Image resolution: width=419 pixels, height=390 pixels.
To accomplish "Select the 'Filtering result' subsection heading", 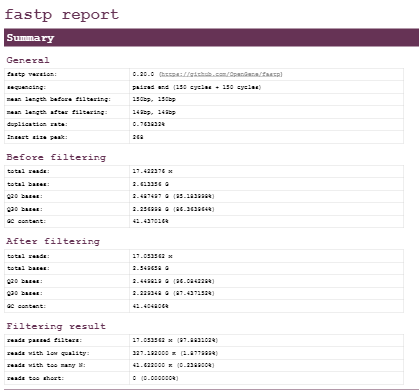I will (56, 326).
